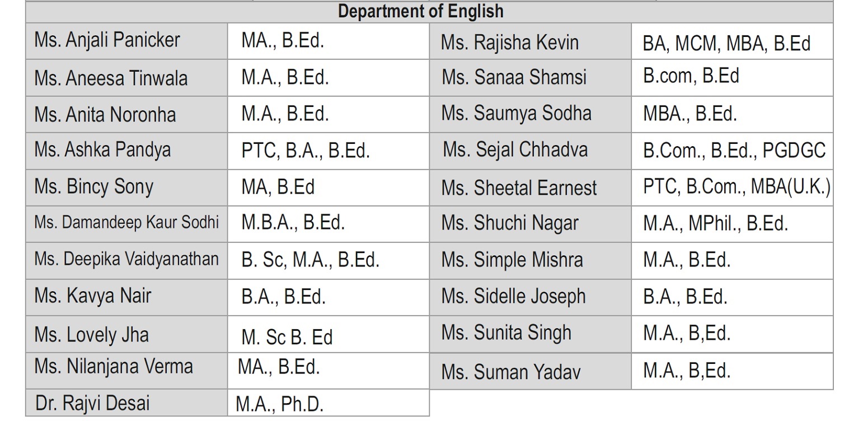
Task: Click the Ms. Damandeep Kaur Sodhi cell
Action: point(126,224)
